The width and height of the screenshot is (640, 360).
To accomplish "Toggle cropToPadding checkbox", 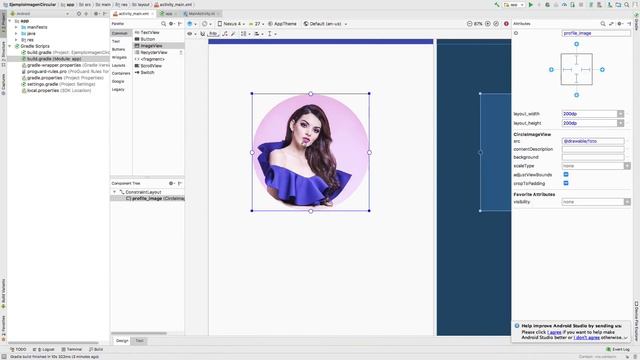I will click(x=566, y=183).
